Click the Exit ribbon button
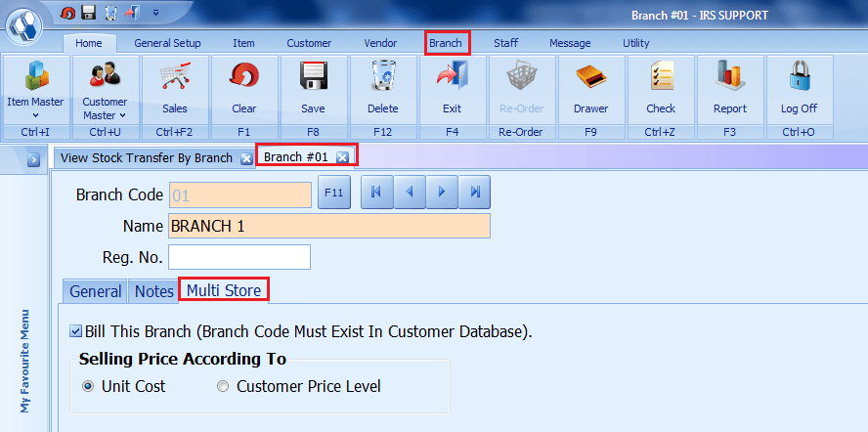The height and width of the screenshot is (432, 868). 453,89
